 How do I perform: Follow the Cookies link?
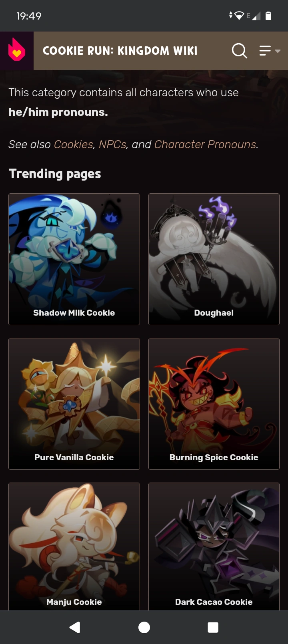(x=74, y=144)
